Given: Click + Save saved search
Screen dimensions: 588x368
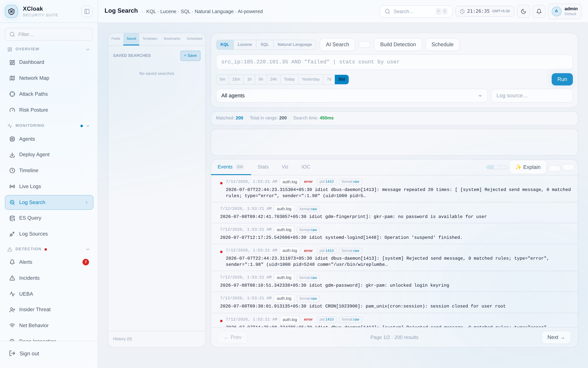Looking at the screenshot, I should tap(190, 56).
